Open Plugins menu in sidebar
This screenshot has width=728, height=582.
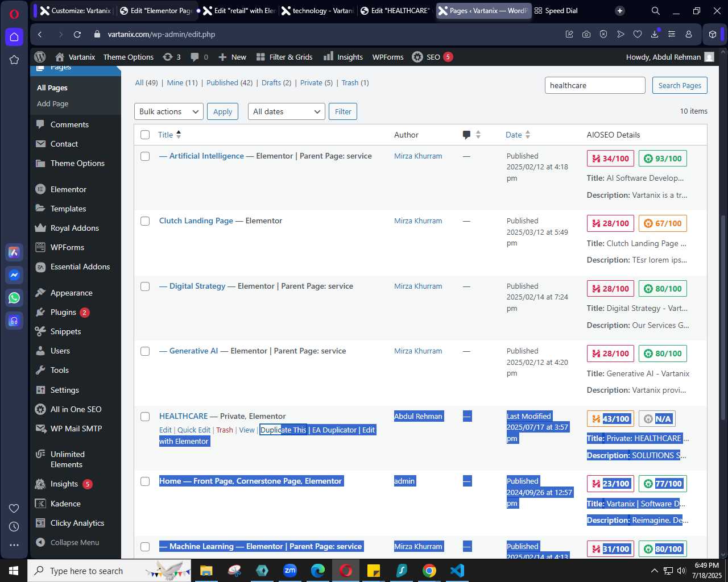63,312
